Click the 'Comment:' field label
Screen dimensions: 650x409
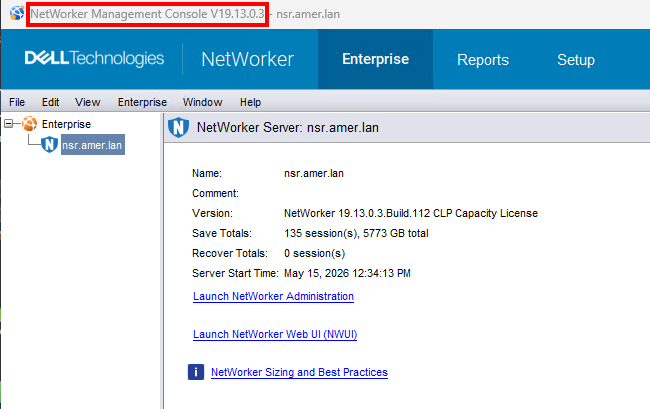(x=215, y=193)
